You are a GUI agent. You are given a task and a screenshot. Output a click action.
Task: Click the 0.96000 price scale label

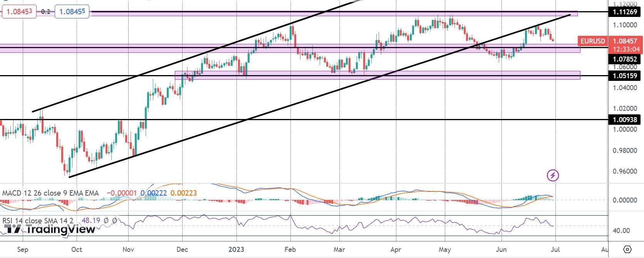click(x=624, y=171)
